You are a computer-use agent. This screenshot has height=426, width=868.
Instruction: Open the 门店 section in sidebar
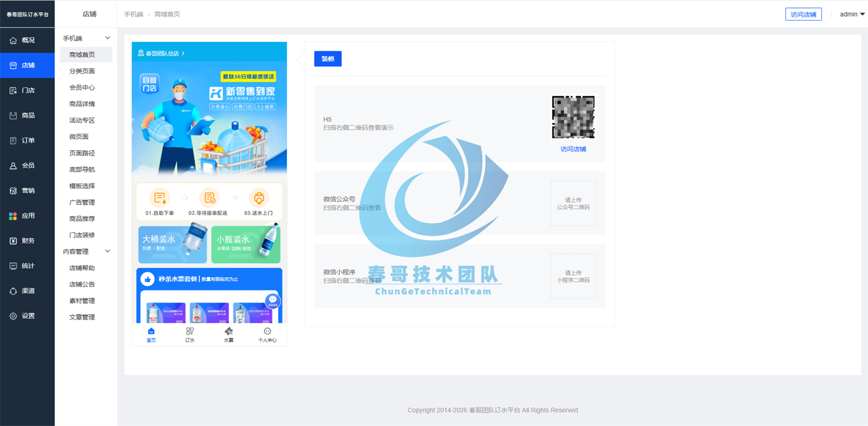[27, 90]
